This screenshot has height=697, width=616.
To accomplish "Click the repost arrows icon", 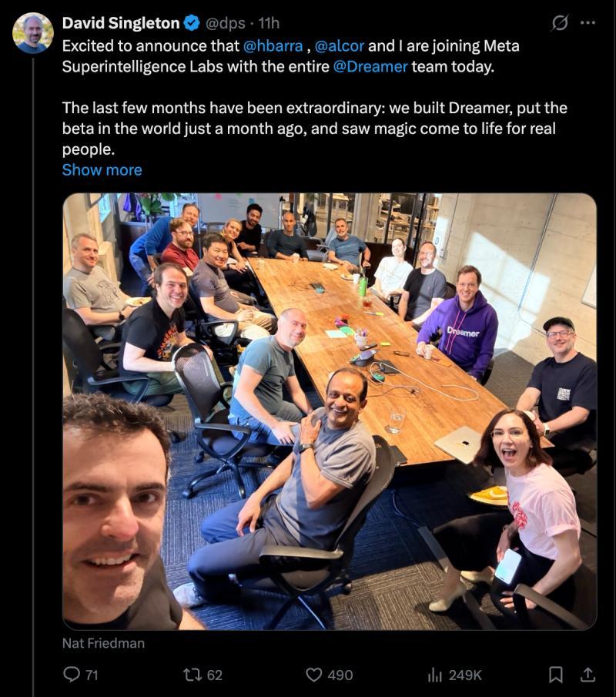I will click(x=193, y=675).
